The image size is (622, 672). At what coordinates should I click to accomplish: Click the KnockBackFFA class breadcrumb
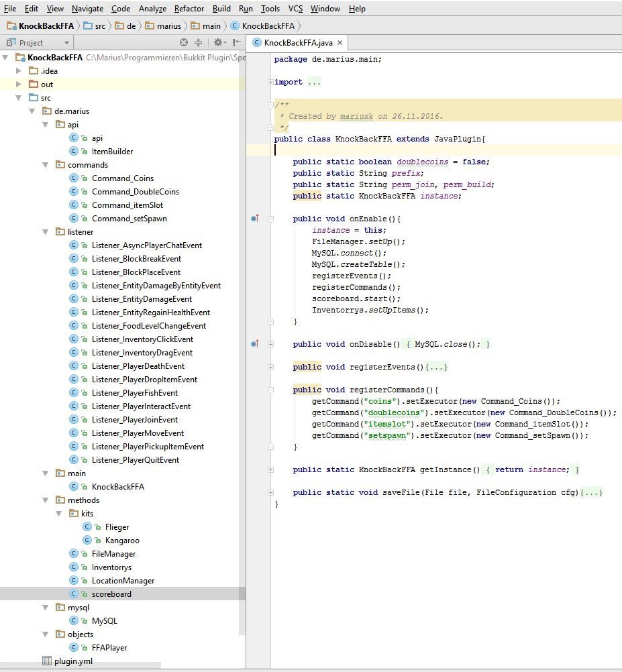(x=263, y=26)
